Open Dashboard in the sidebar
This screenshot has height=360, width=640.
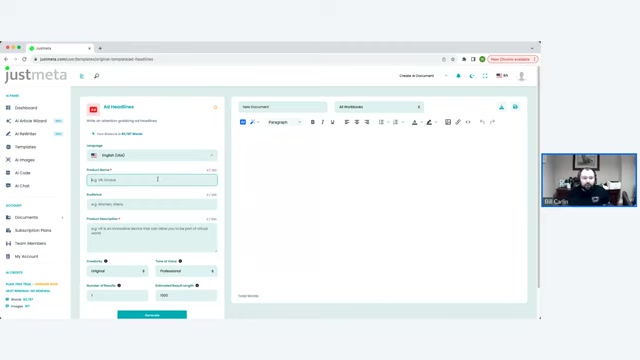[x=26, y=108]
